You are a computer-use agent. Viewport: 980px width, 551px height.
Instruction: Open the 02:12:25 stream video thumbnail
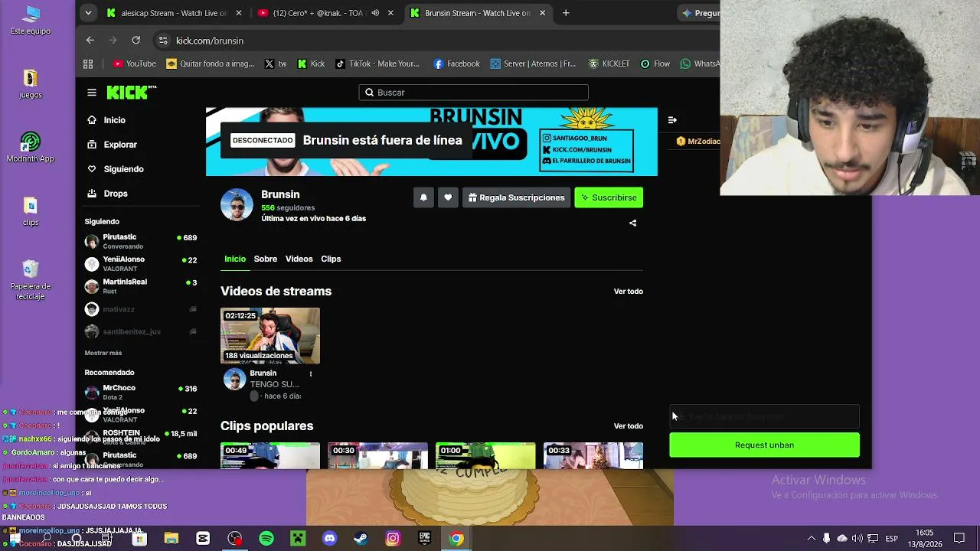click(270, 336)
